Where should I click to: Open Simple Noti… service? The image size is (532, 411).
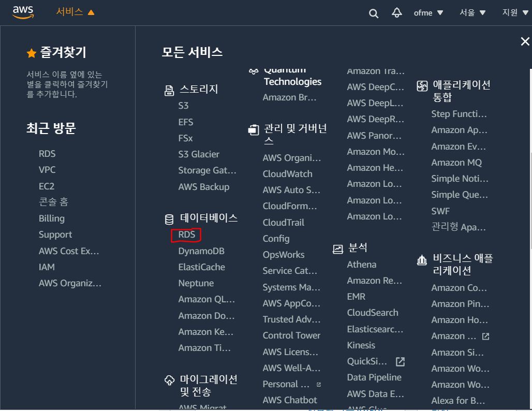pos(460,179)
